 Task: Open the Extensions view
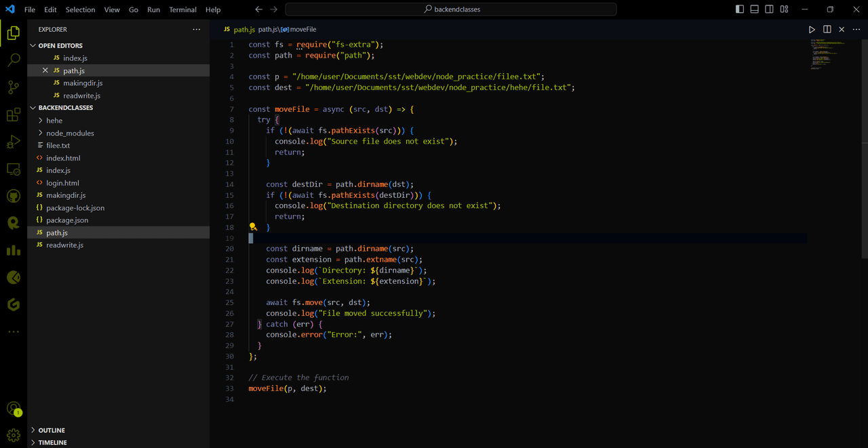[x=14, y=115]
